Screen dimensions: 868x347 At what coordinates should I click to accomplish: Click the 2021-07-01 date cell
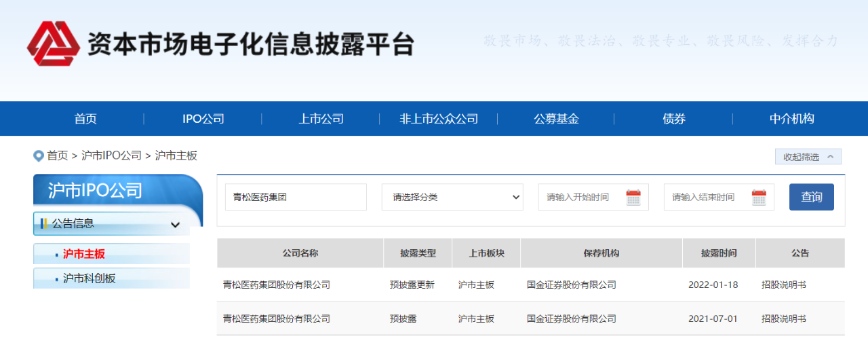[713, 318]
